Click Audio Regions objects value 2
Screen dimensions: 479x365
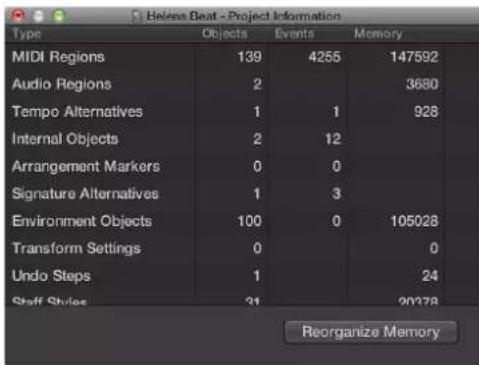pyautogui.click(x=257, y=84)
